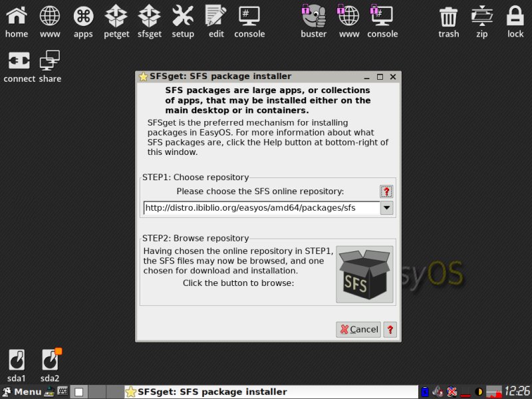Screen dimensions: 532x399
Task: Click the taskbar drive/install tray icon next to Menu
Action: point(49,392)
